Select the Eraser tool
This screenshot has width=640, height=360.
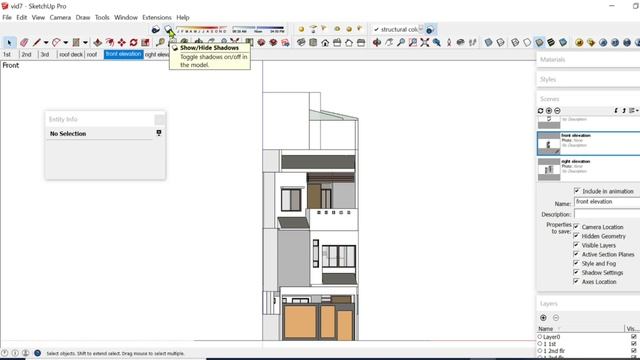[x=24, y=42]
